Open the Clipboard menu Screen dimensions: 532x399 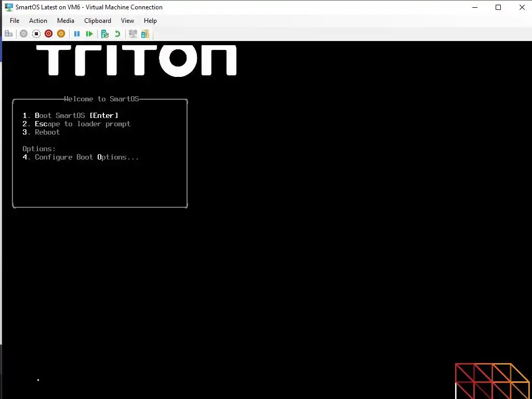98,21
